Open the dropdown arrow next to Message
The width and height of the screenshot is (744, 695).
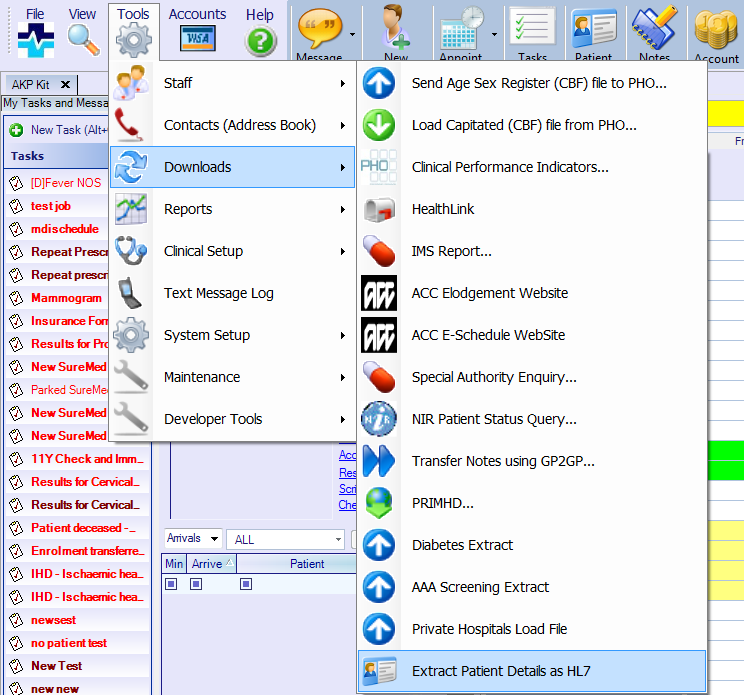coord(352,34)
